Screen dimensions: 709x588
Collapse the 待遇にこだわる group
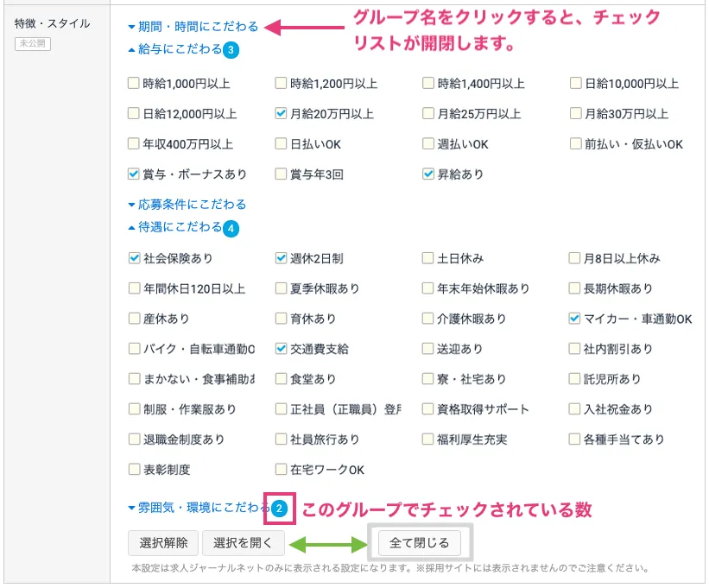pos(174,228)
